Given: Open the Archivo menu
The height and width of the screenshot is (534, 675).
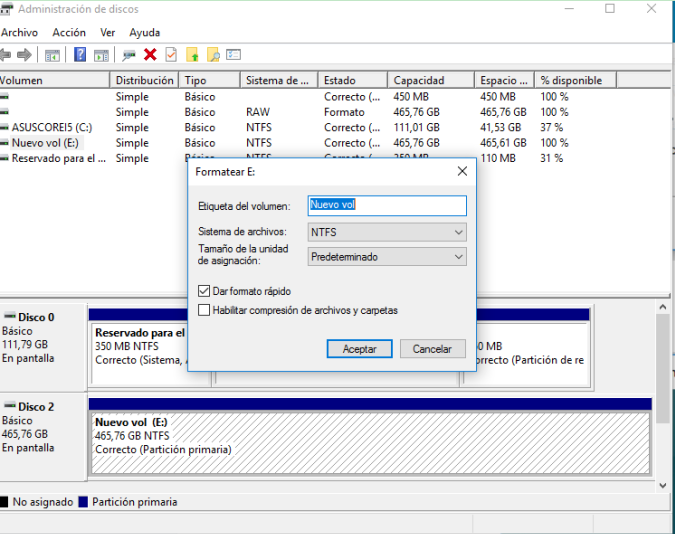Looking at the screenshot, I should pos(19,33).
